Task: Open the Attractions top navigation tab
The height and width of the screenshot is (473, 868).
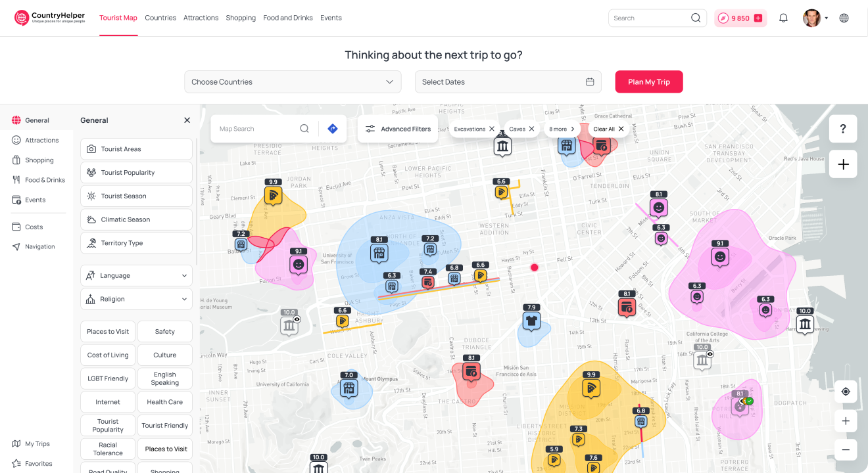Action: pos(201,18)
